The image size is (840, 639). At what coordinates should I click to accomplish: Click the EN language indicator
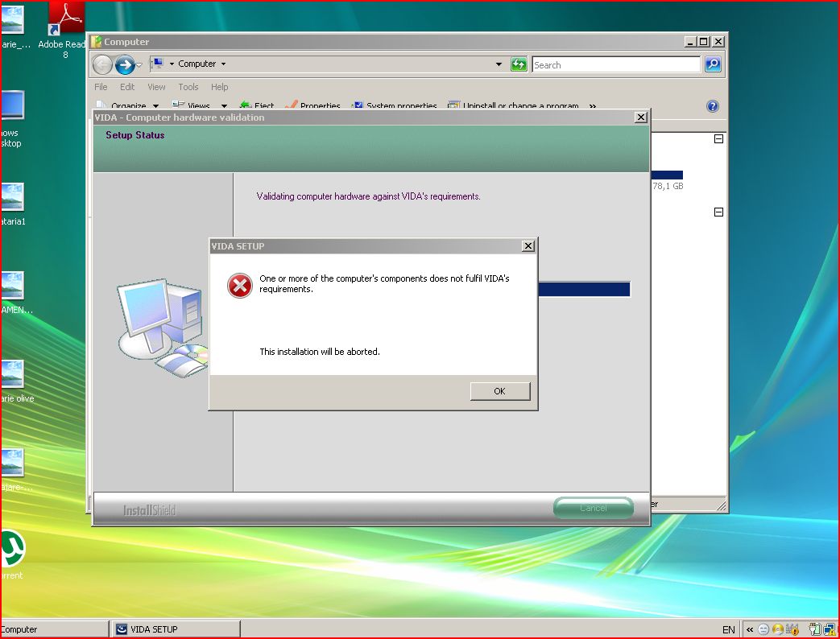point(729,630)
